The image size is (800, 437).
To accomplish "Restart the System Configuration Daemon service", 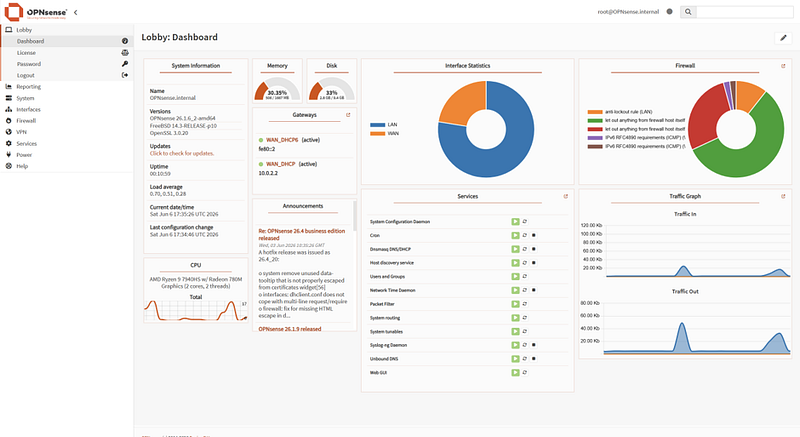I will tap(524, 222).
